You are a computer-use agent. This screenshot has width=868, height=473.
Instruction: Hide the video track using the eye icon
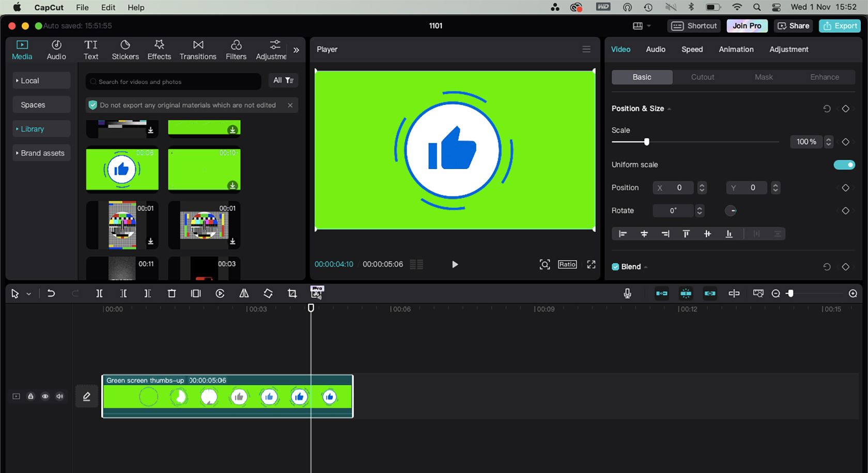45,396
